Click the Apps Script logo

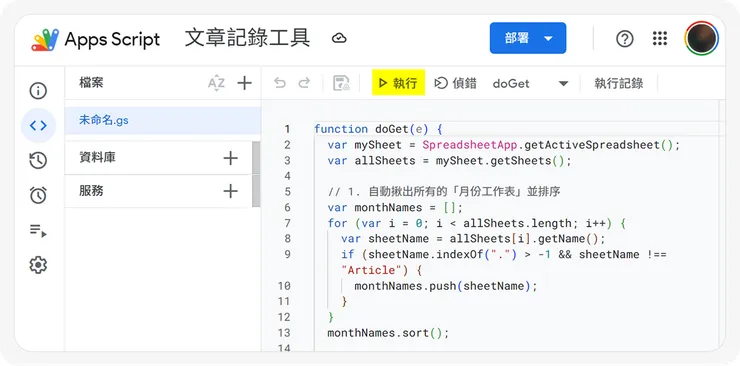pyautogui.click(x=45, y=39)
